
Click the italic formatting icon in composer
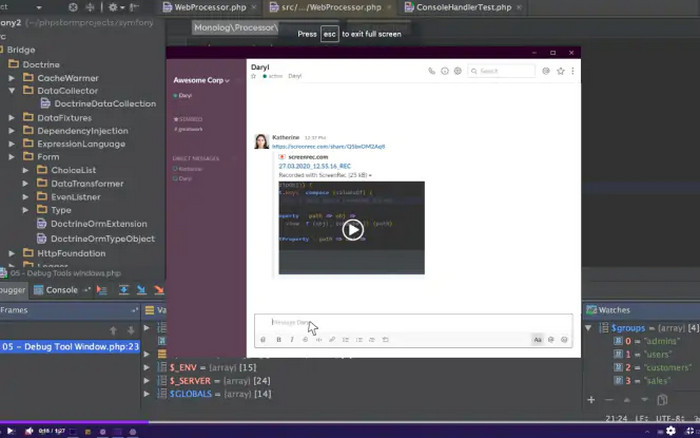(x=292, y=340)
